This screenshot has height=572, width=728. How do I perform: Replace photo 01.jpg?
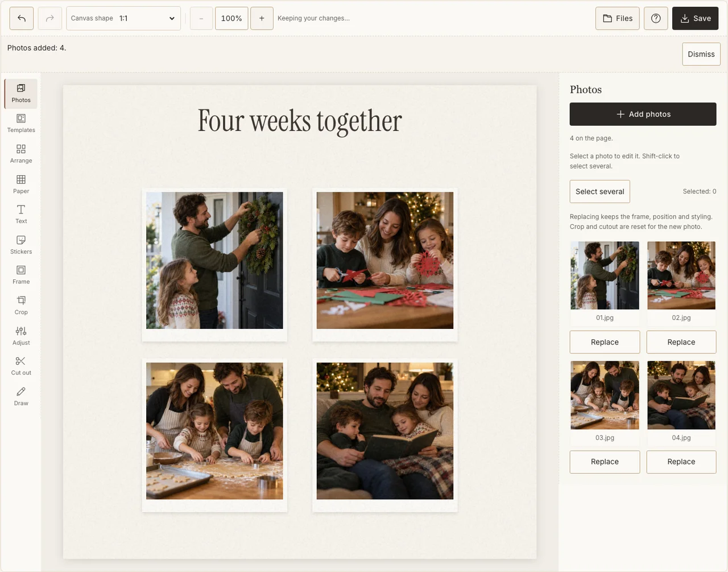click(x=605, y=342)
